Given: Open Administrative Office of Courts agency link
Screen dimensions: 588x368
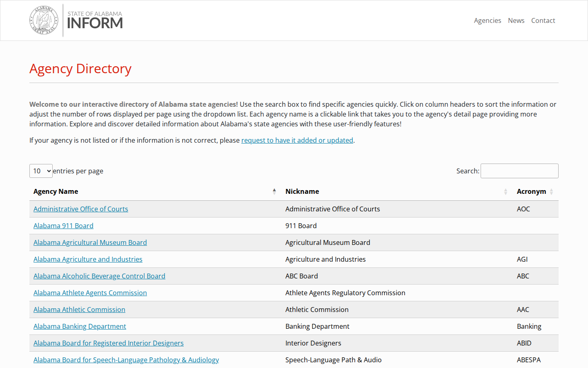Looking at the screenshot, I should point(81,209).
